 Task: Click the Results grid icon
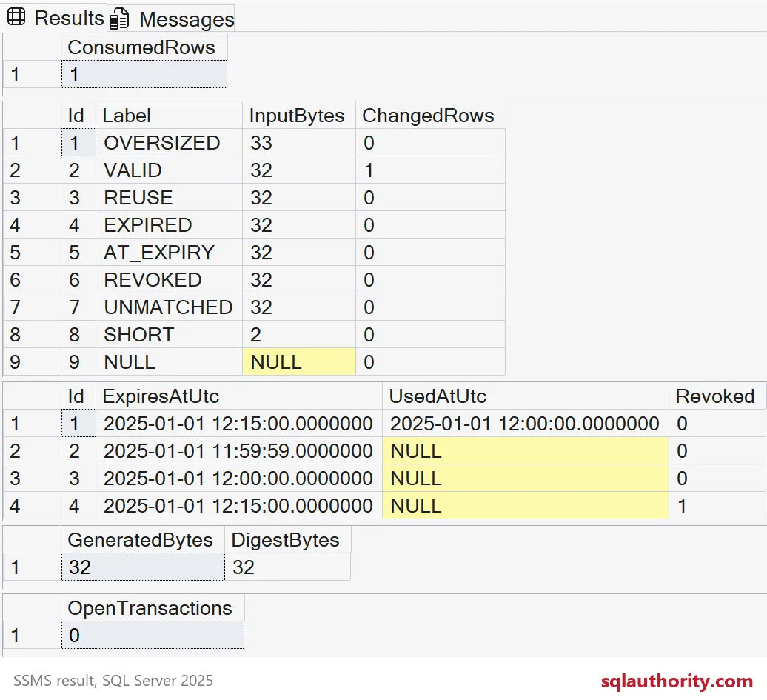(16, 17)
